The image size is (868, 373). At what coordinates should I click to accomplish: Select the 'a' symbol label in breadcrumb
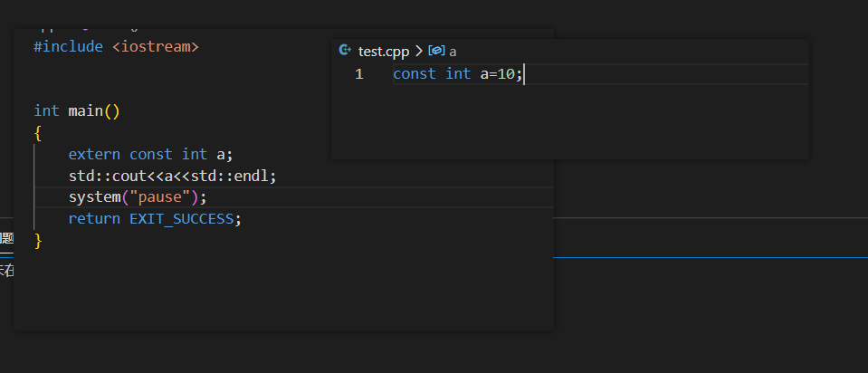(453, 52)
